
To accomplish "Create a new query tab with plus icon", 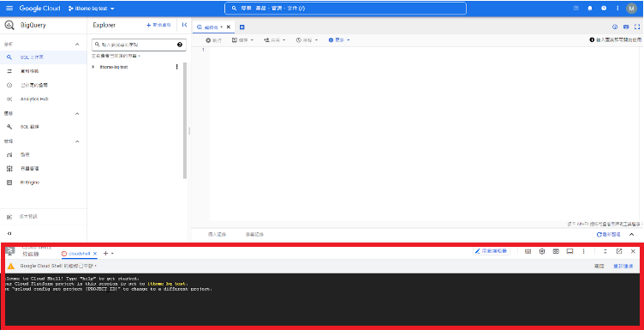I will tap(241, 27).
